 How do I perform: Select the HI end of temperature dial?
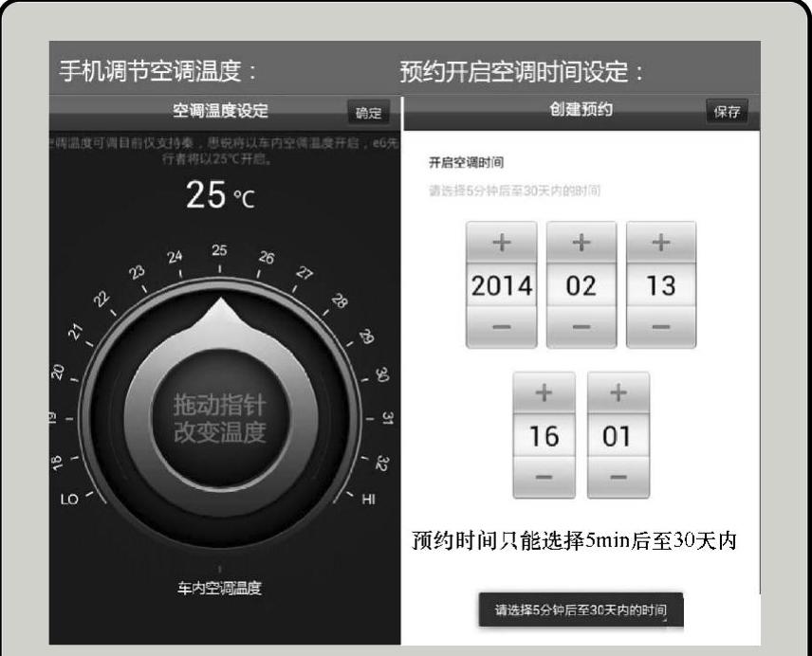tap(370, 499)
